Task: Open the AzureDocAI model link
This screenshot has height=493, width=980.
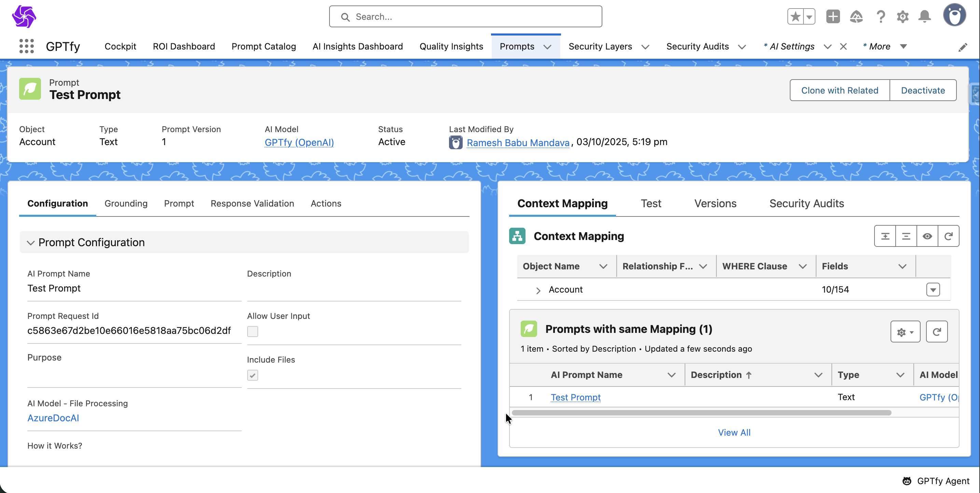Action: tap(53, 418)
